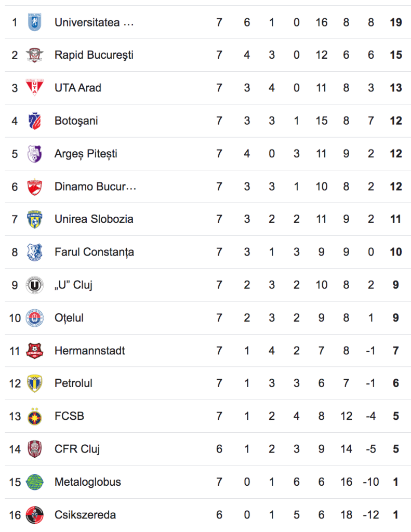
Task: Open the Csikszereda team name
Action: 85,515
